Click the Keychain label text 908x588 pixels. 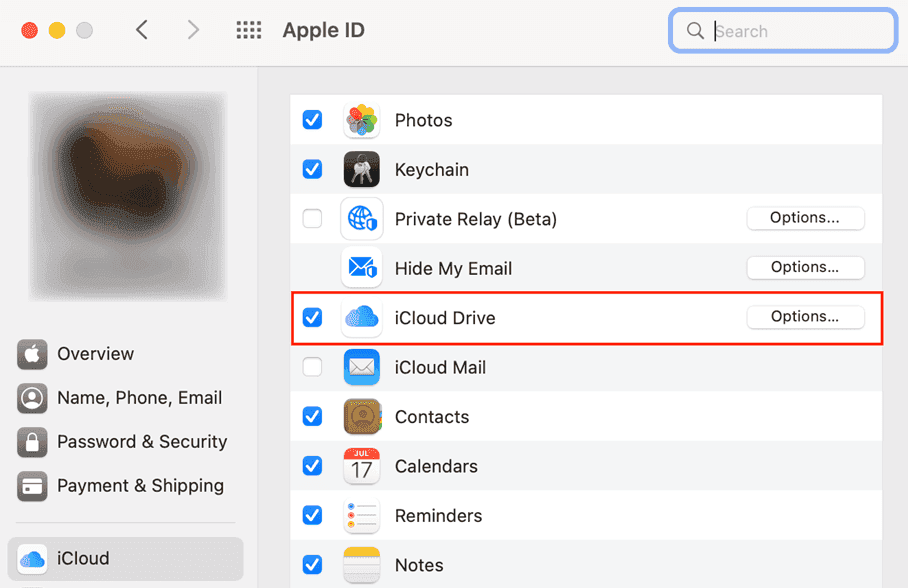[x=431, y=170]
